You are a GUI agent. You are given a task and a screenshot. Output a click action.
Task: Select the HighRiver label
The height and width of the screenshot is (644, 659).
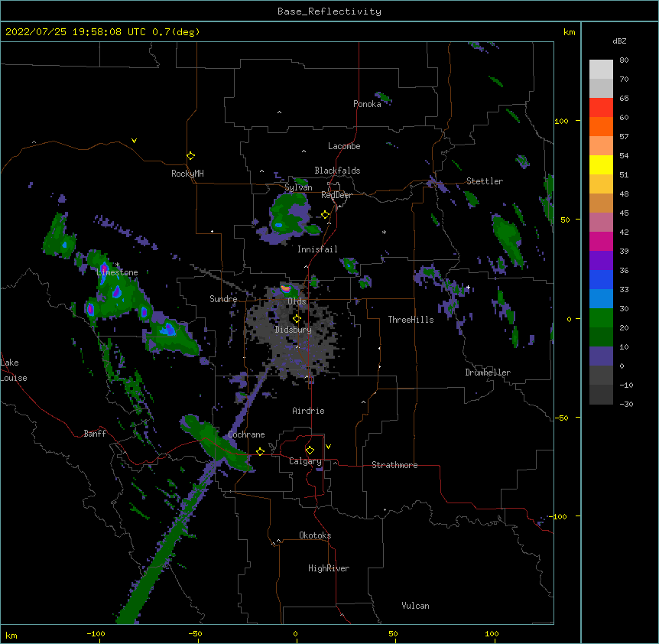tap(329, 568)
